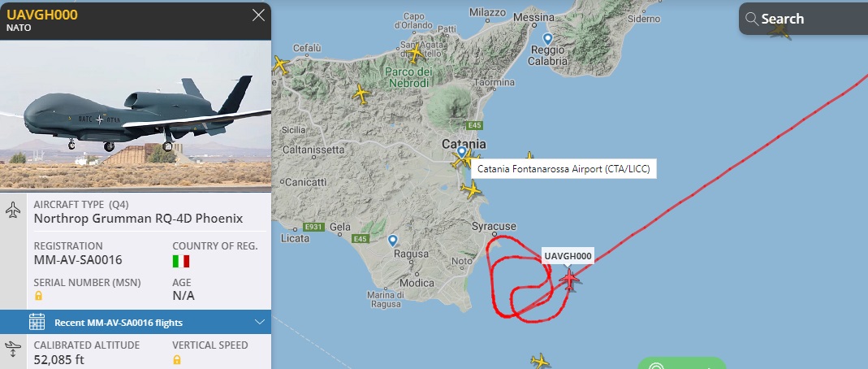The height and width of the screenshot is (369, 868).
Task: Click the red UAVGH000 aircraft icon on map
Action: point(569,280)
